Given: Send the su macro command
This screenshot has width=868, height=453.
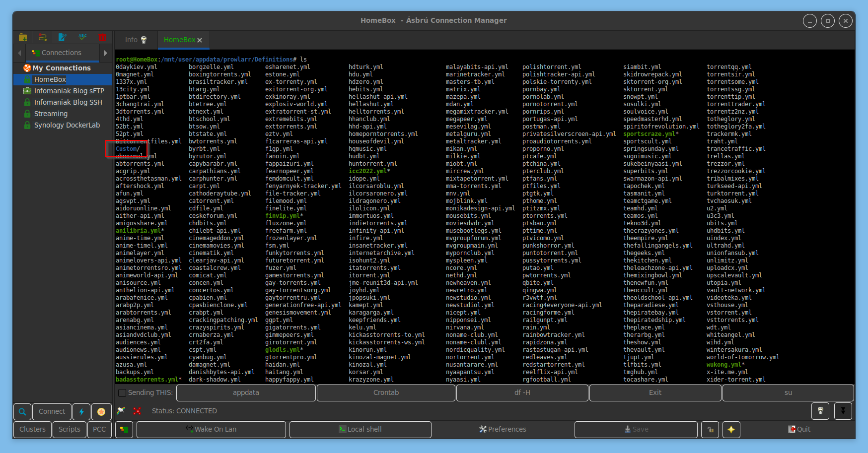Looking at the screenshot, I should pyautogui.click(x=788, y=393).
